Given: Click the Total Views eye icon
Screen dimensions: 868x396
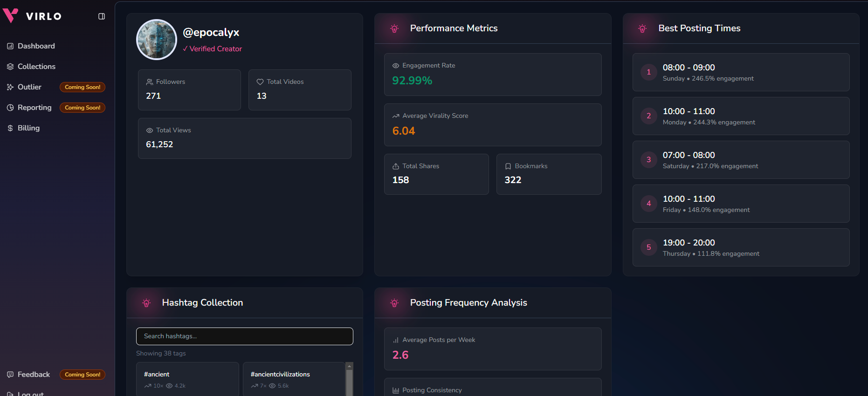Looking at the screenshot, I should tap(150, 130).
